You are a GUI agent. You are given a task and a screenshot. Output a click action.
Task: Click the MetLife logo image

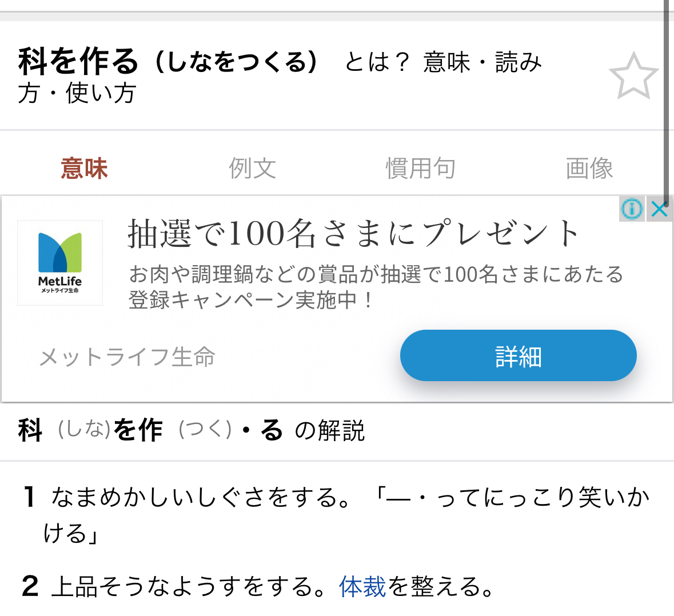pyautogui.click(x=60, y=262)
